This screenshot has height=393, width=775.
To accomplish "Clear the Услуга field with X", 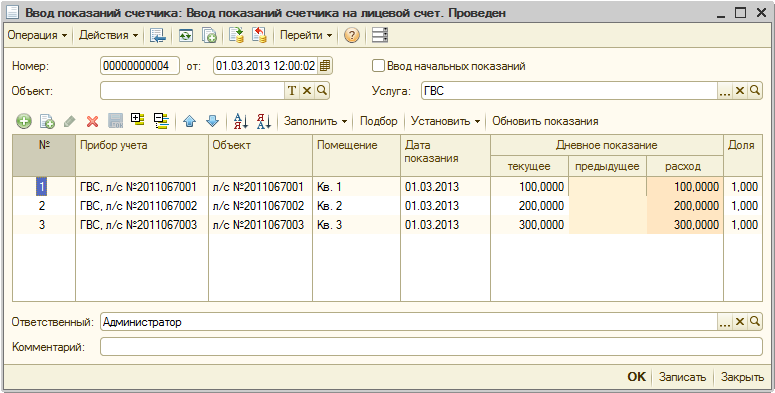I will point(740,90).
